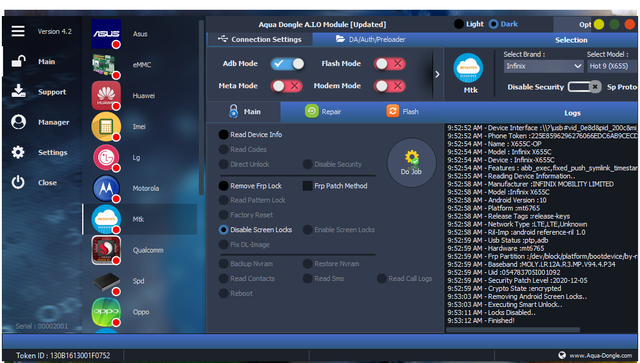Open the Imei calculator icon
The width and height of the screenshot is (640, 363).
106,127
